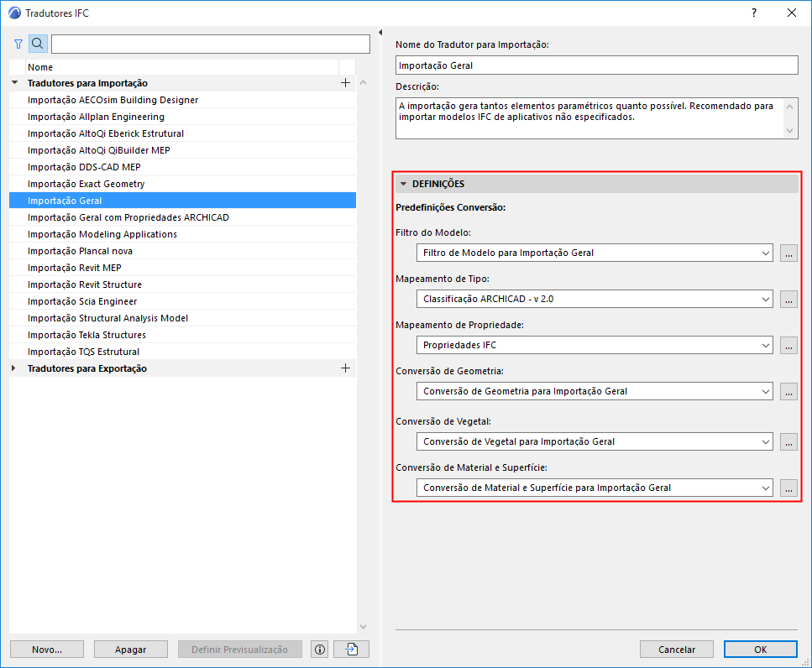Open the help question mark
The image size is (812, 668).
754,13
